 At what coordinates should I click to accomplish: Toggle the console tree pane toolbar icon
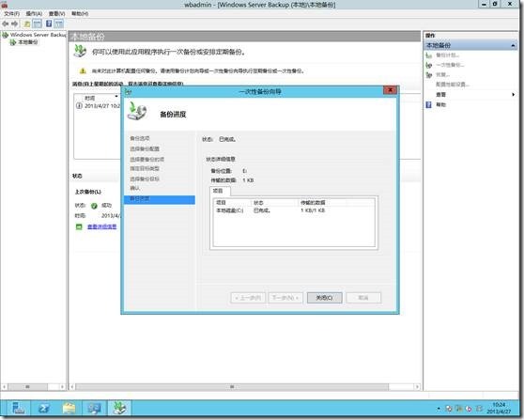pos(38,23)
